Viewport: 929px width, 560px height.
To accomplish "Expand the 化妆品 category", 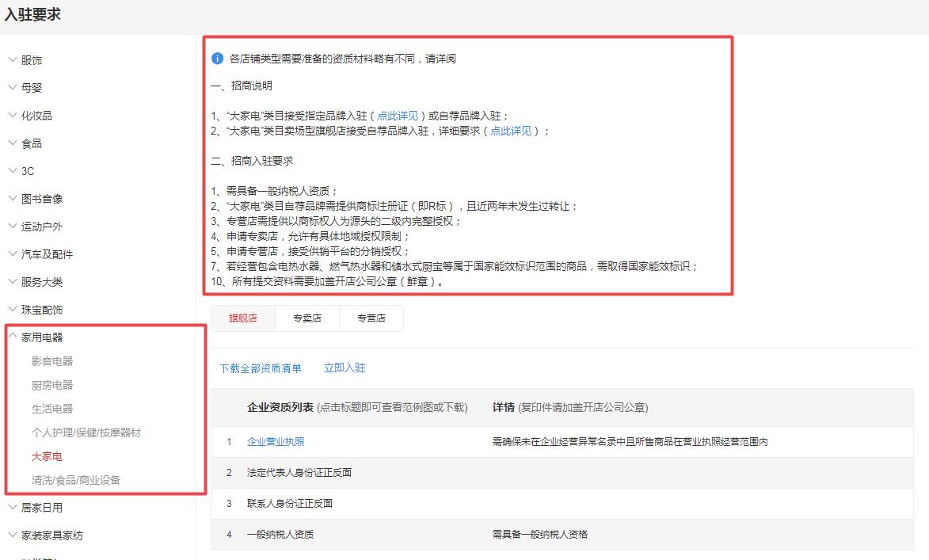I will pyautogui.click(x=36, y=115).
